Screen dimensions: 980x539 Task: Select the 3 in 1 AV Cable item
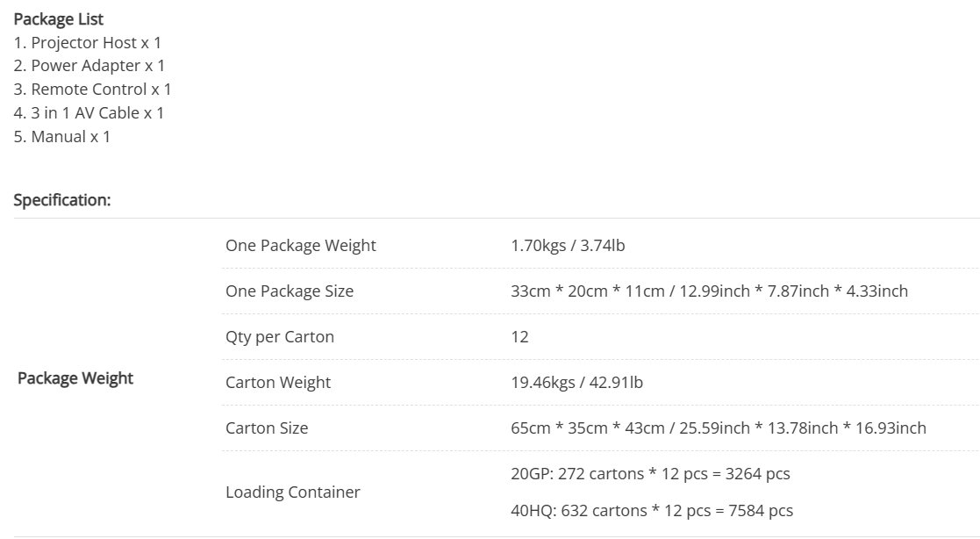coord(89,113)
